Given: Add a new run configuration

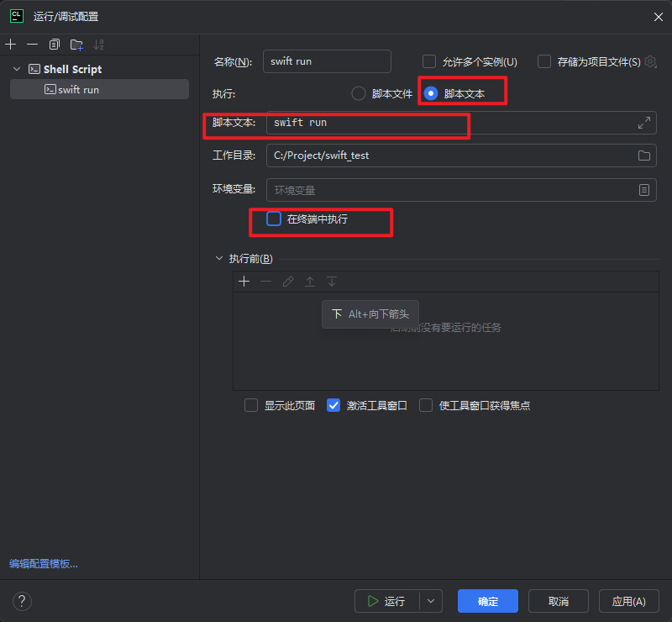Looking at the screenshot, I should click(10, 44).
